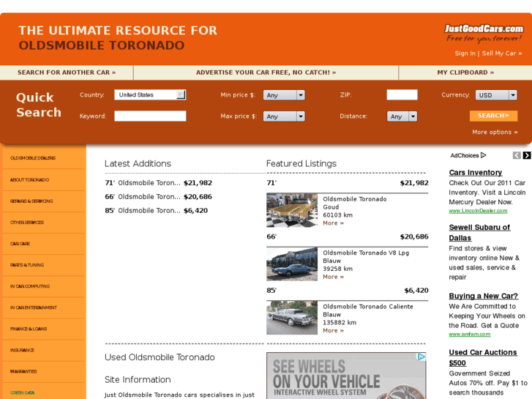Open Buying a New Car? ad
532x399 pixels.
484,296
